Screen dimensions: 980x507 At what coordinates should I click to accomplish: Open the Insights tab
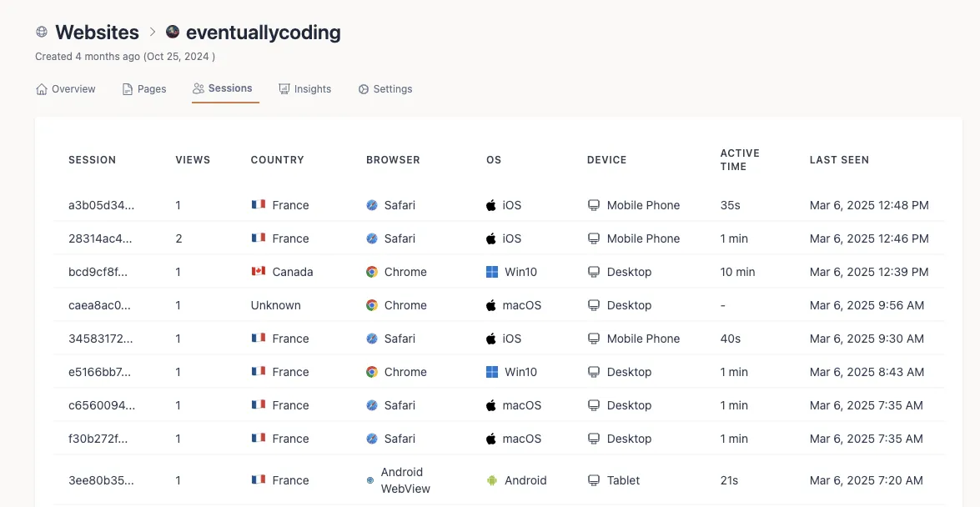[305, 89]
